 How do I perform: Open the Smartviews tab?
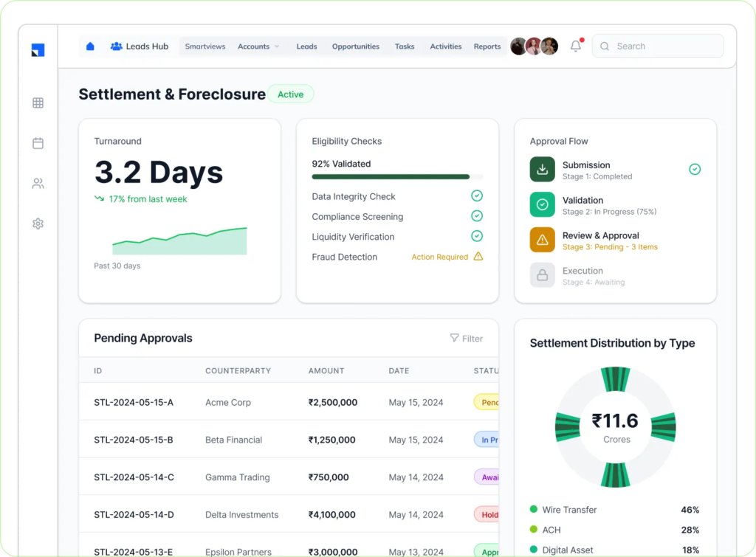[205, 46]
